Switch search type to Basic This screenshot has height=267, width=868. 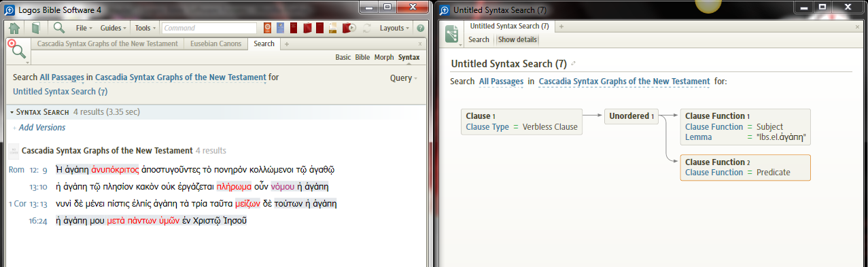(343, 58)
